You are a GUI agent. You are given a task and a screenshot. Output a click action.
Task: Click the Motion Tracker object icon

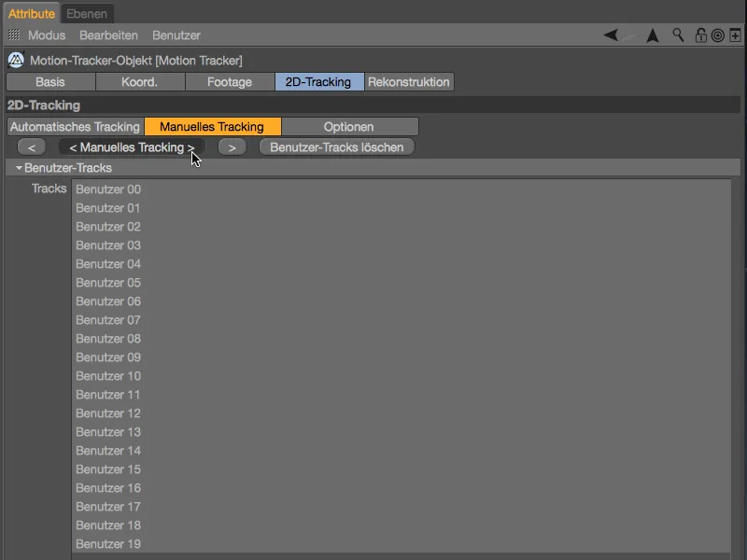click(x=15, y=60)
